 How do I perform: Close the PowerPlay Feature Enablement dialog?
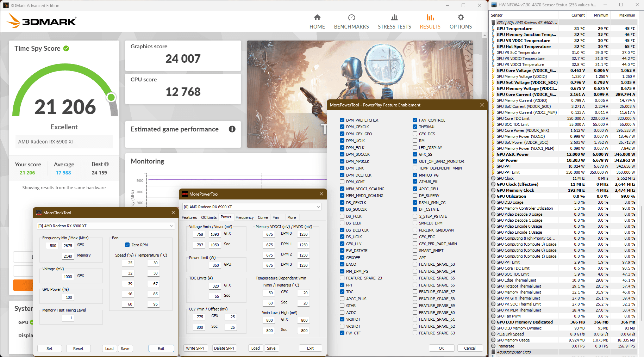coord(482,105)
